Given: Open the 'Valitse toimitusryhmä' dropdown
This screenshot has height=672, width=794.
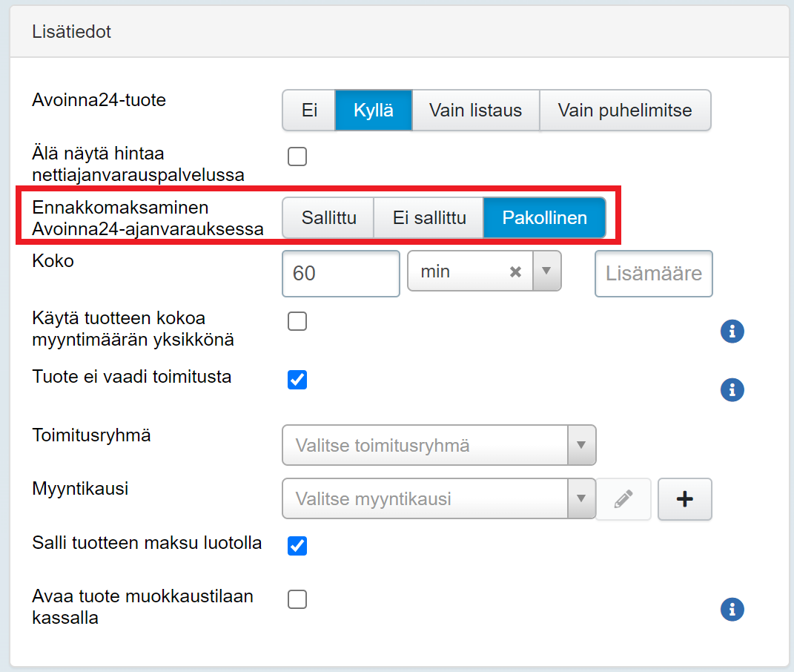Looking at the screenshot, I should 439,445.
